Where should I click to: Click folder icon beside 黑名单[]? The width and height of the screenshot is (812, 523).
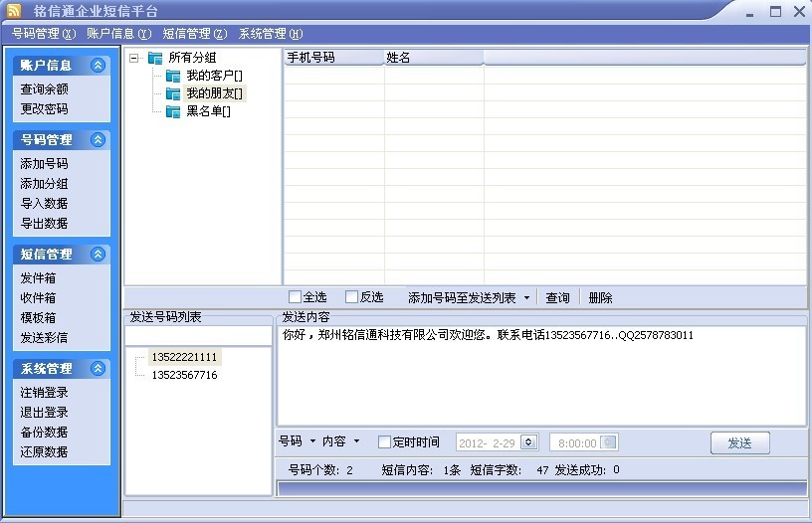point(173,111)
